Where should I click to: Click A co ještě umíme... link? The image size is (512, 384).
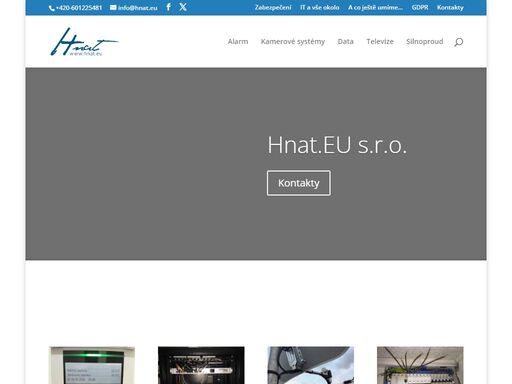click(x=375, y=7)
